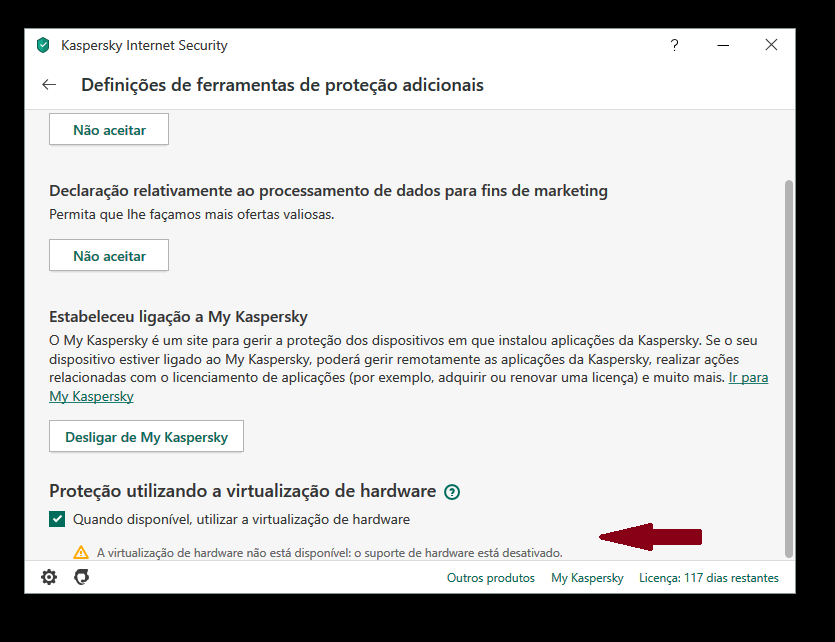
Task: Minimize the Kaspersky Internet Security window
Action: [723, 45]
